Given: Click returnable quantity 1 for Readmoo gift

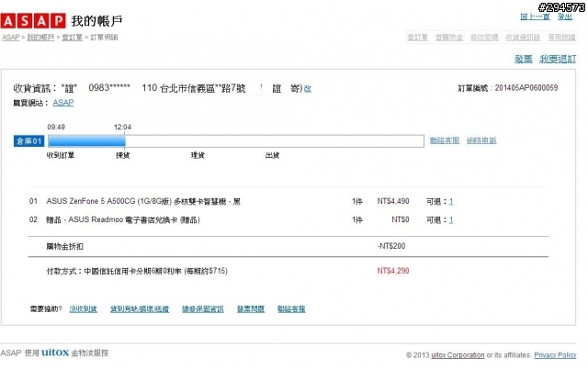Looking at the screenshot, I should 451,220.
